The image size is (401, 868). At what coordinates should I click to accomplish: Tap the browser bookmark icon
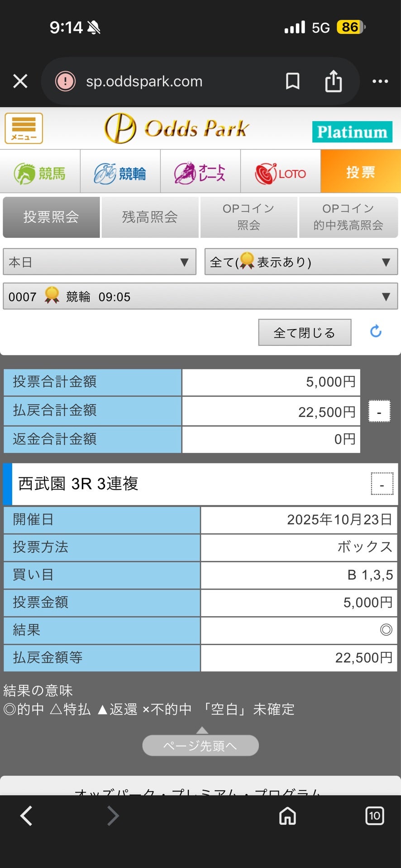(292, 81)
